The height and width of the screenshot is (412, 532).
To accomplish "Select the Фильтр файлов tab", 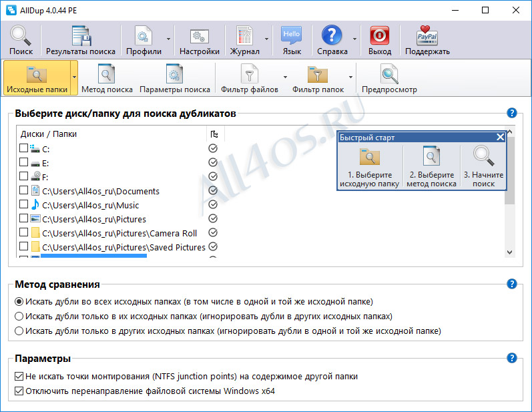I will tap(250, 78).
